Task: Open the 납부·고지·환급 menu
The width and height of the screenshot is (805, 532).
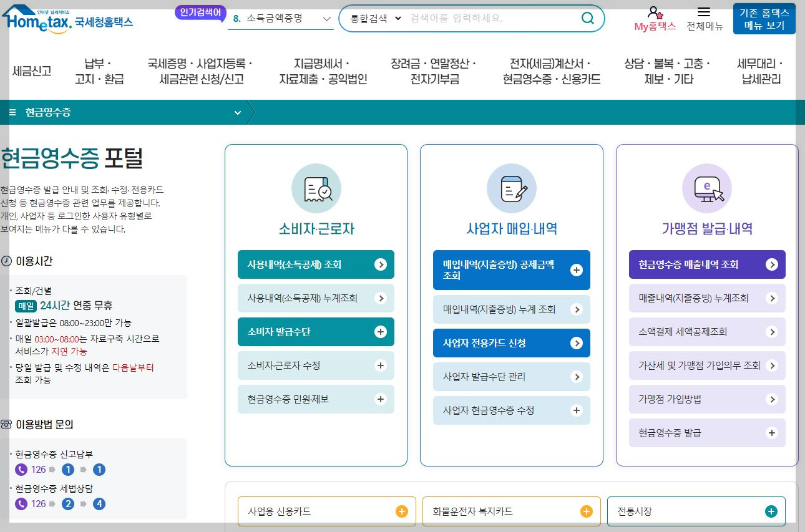Action: [99, 71]
